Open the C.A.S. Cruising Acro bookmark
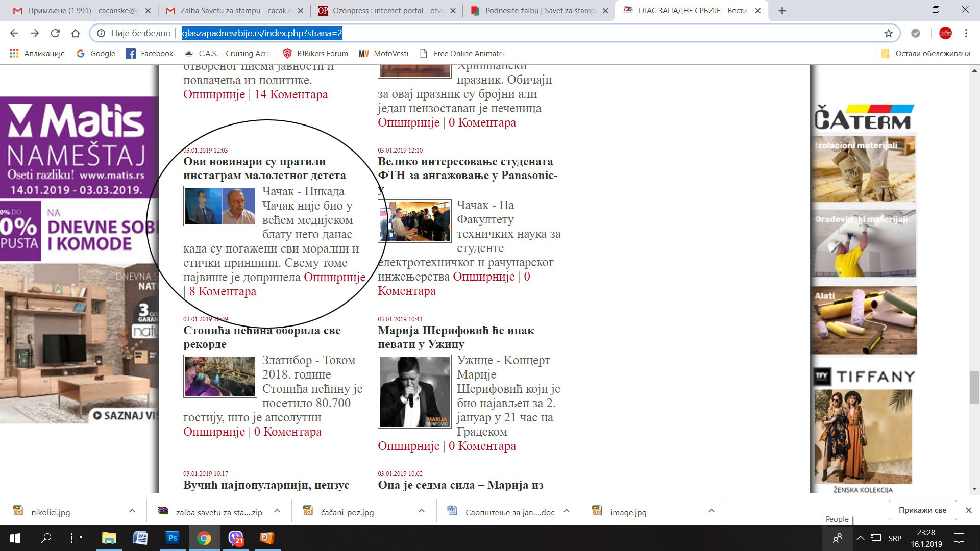The height and width of the screenshot is (551, 980). pyautogui.click(x=227, y=53)
